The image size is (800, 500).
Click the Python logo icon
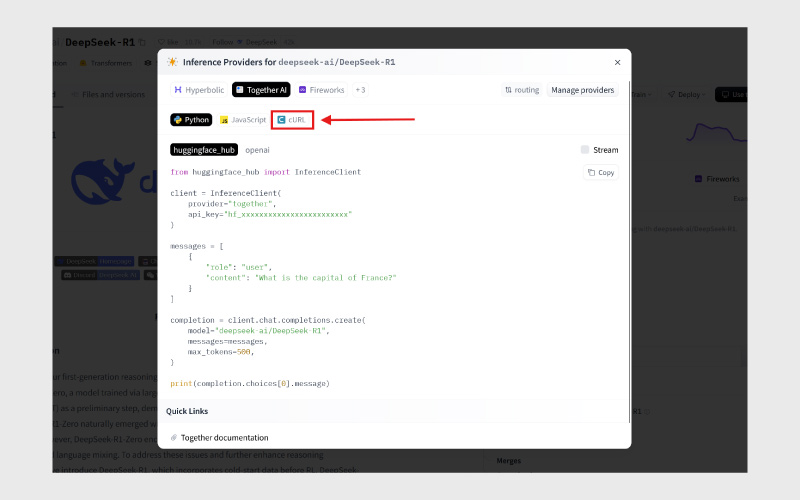(178, 119)
